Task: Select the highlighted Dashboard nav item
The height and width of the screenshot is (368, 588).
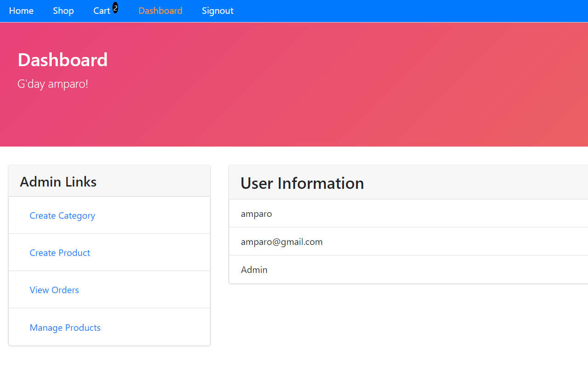Action: (x=160, y=11)
